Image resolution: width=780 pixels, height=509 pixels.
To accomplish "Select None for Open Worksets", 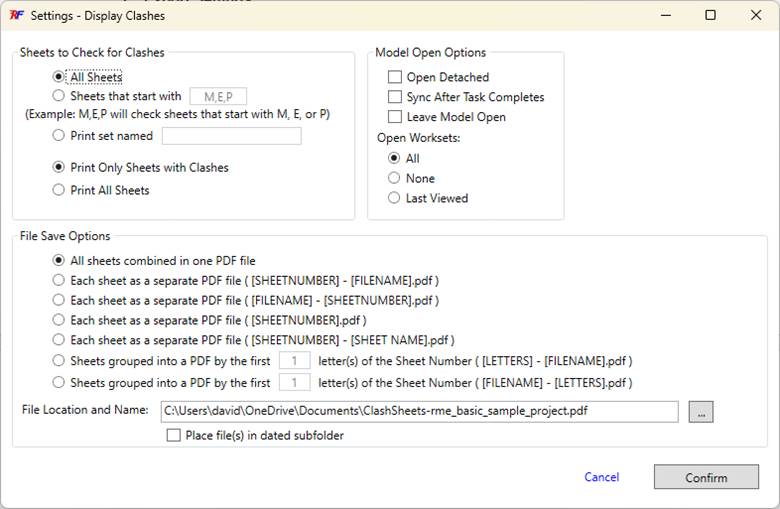I will (x=395, y=178).
